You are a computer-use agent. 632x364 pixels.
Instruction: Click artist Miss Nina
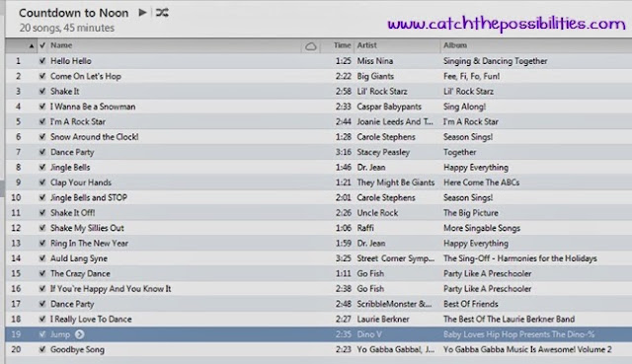[x=375, y=61]
